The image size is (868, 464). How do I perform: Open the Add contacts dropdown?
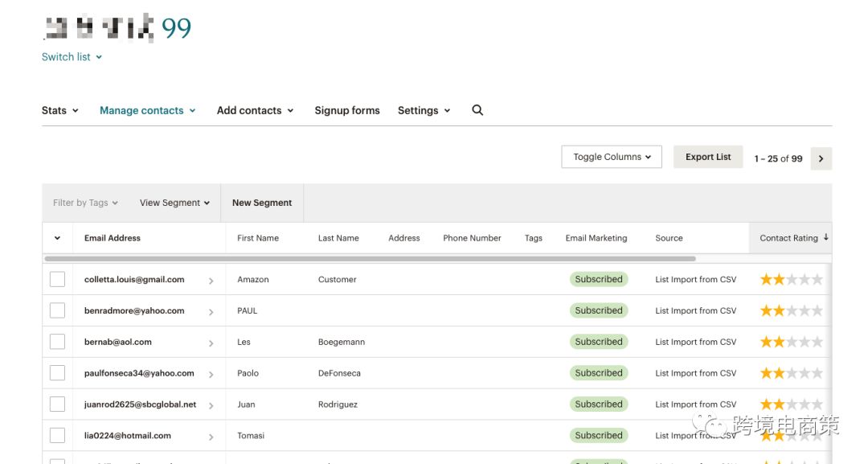tap(256, 110)
